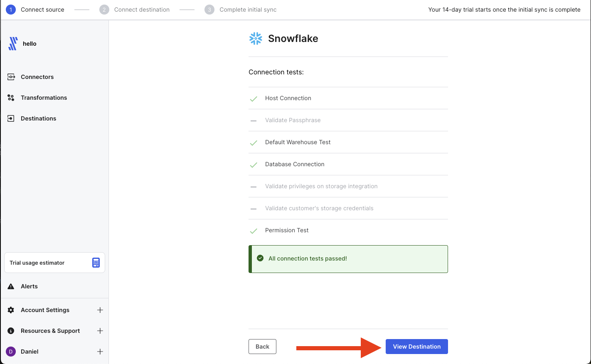Select step 2 Connect destination
The image size is (591, 364).
point(134,10)
